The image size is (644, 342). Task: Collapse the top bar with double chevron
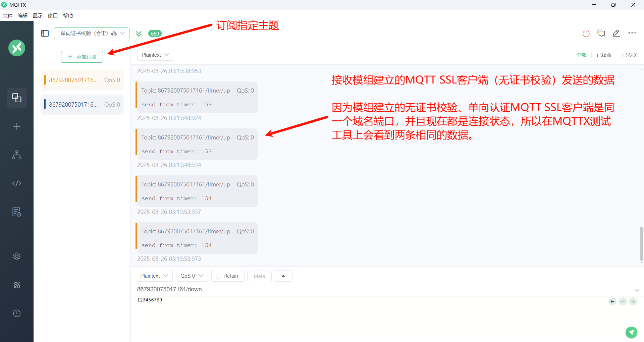pos(139,34)
